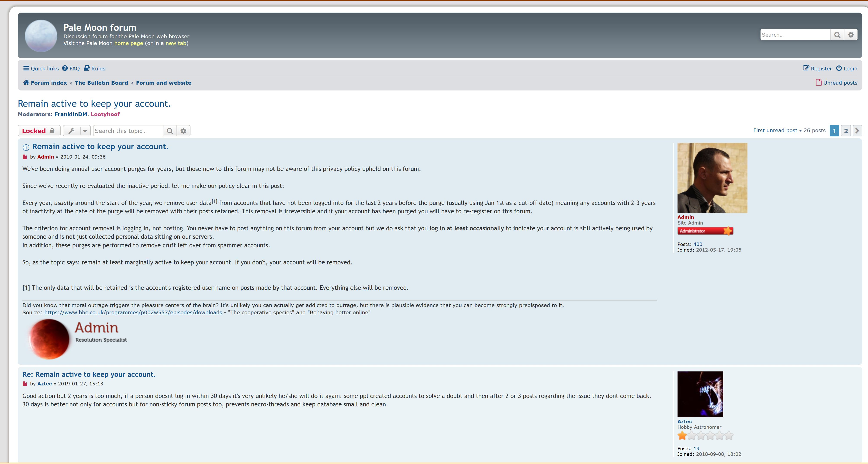The width and height of the screenshot is (868, 464).
Task: Click the '26 posts' count text
Action: (814, 130)
